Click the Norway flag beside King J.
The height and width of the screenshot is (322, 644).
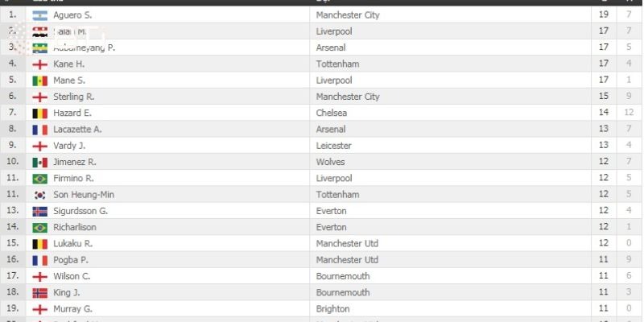coord(39,292)
